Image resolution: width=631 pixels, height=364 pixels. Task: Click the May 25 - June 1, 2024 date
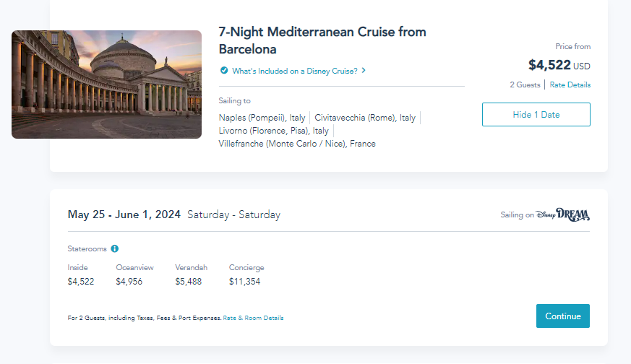point(124,214)
